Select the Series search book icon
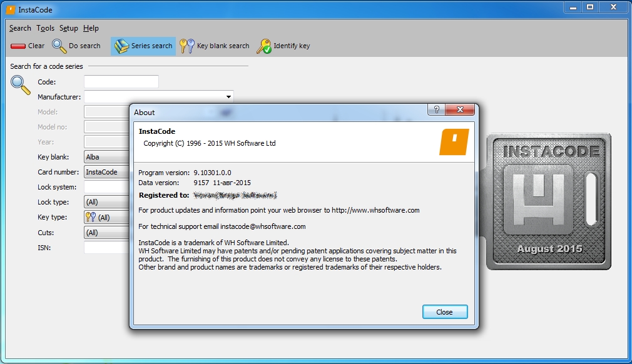Viewport: 632px width, 364px height. 121,46
